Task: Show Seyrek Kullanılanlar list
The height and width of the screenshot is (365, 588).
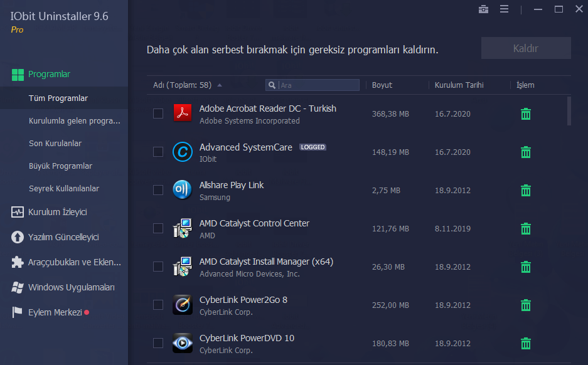Action: pyautogui.click(x=64, y=188)
